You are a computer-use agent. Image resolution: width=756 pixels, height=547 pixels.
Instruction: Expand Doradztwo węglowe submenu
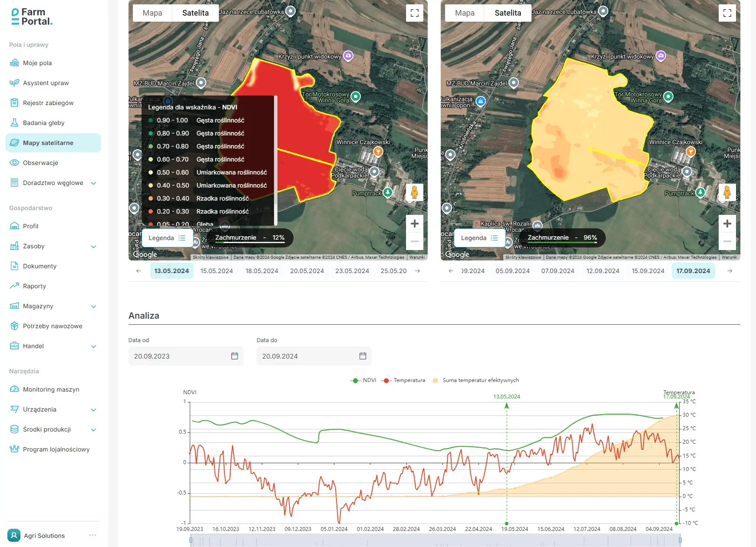pyautogui.click(x=93, y=183)
